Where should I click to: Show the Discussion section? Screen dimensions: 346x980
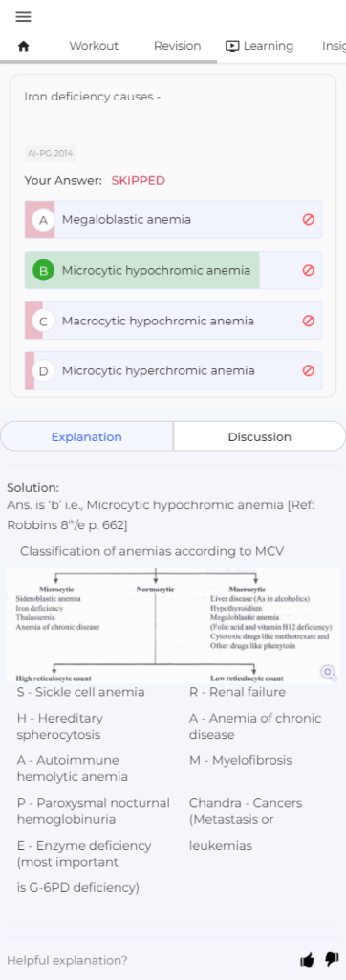click(x=259, y=436)
